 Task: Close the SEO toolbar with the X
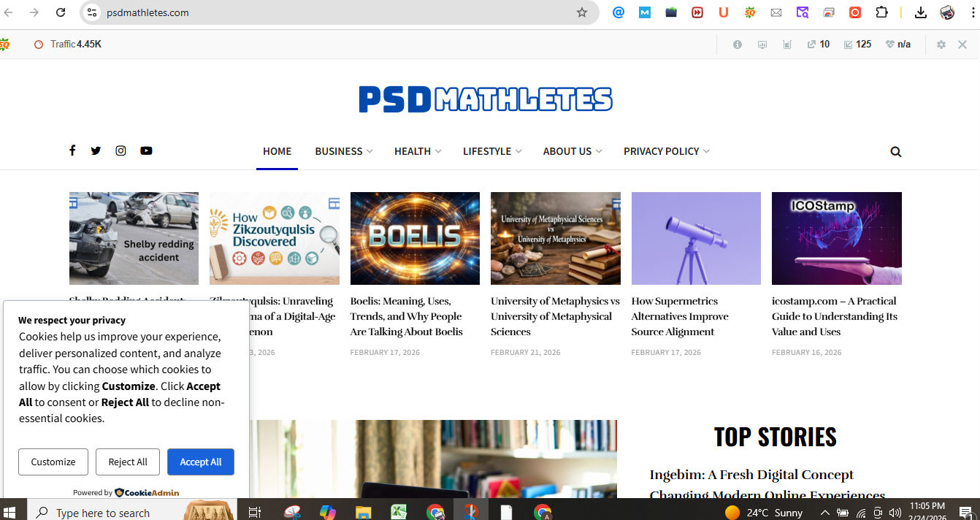962,45
